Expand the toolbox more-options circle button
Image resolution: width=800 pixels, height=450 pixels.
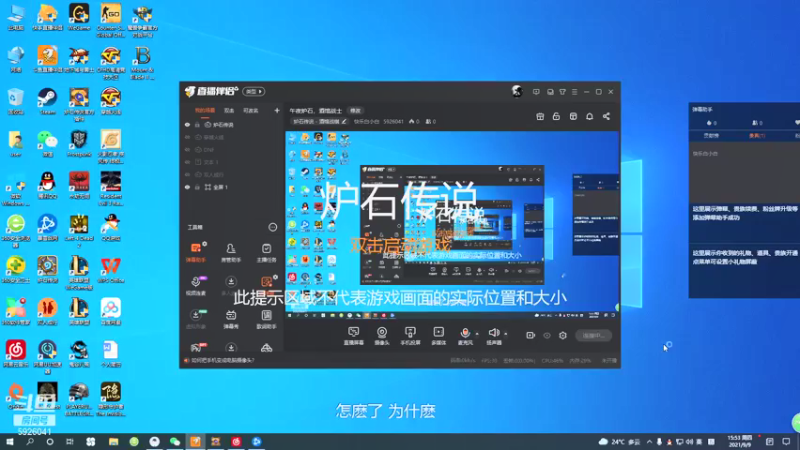pyautogui.click(x=272, y=227)
